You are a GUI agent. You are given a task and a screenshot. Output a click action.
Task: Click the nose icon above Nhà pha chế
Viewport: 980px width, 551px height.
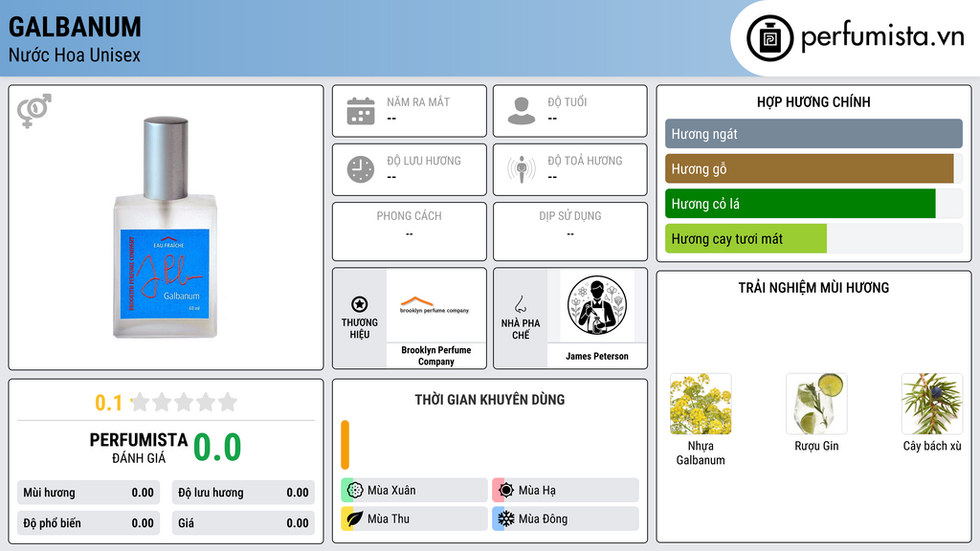coord(520,304)
